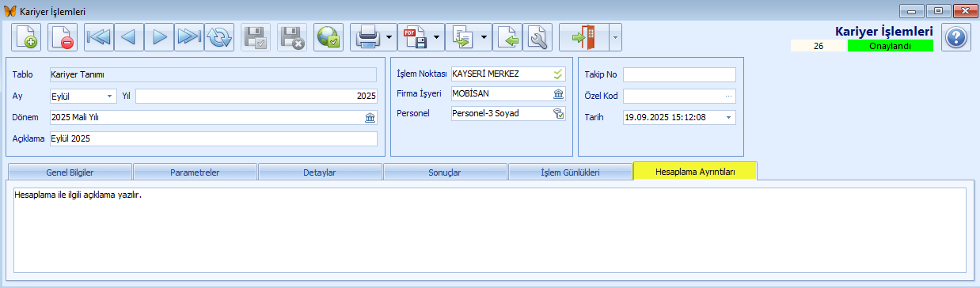The image size is (980, 288).
Task: Click the Firma İşyeri label link
Action: (x=419, y=93)
